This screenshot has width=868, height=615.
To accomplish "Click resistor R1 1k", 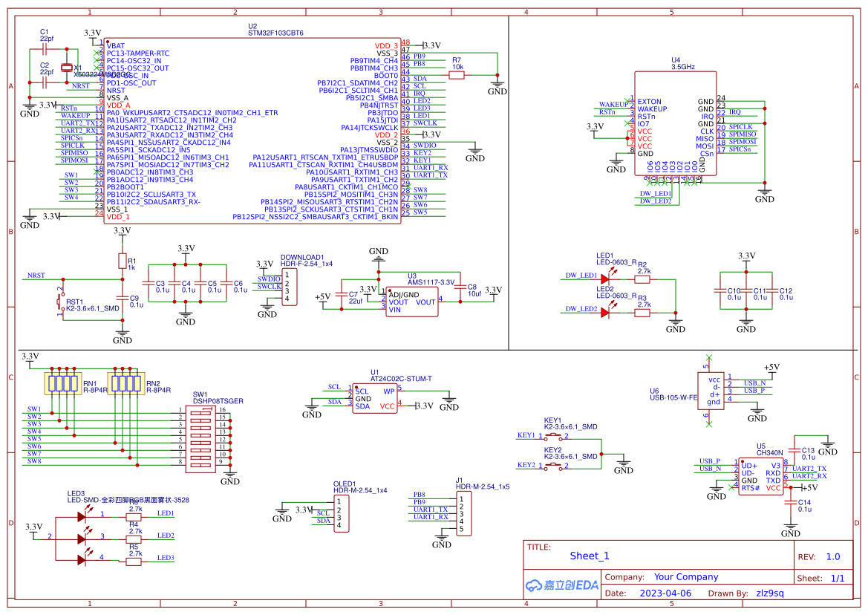I will coord(123,261).
